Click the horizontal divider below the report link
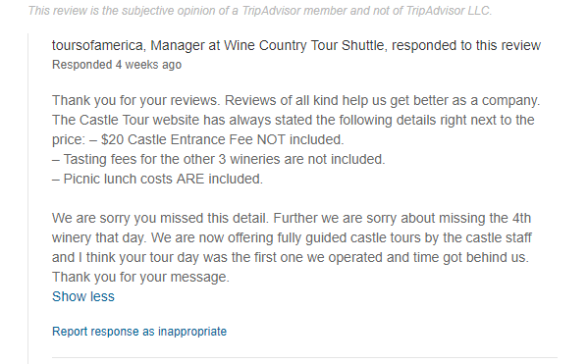The image size is (588, 364). click(304, 358)
